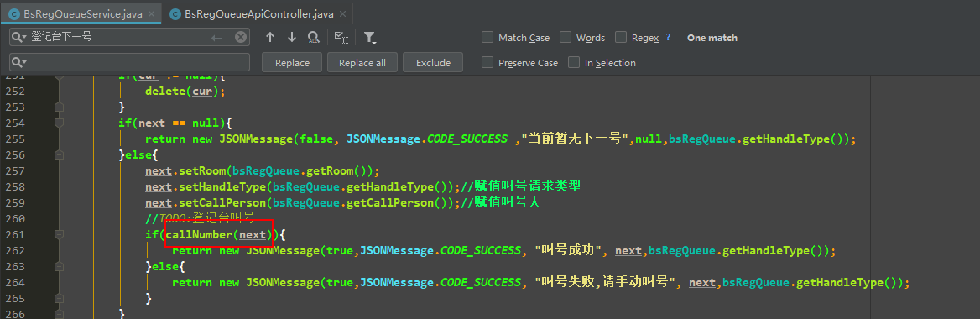Open search history dropdown in find field

point(19,38)
